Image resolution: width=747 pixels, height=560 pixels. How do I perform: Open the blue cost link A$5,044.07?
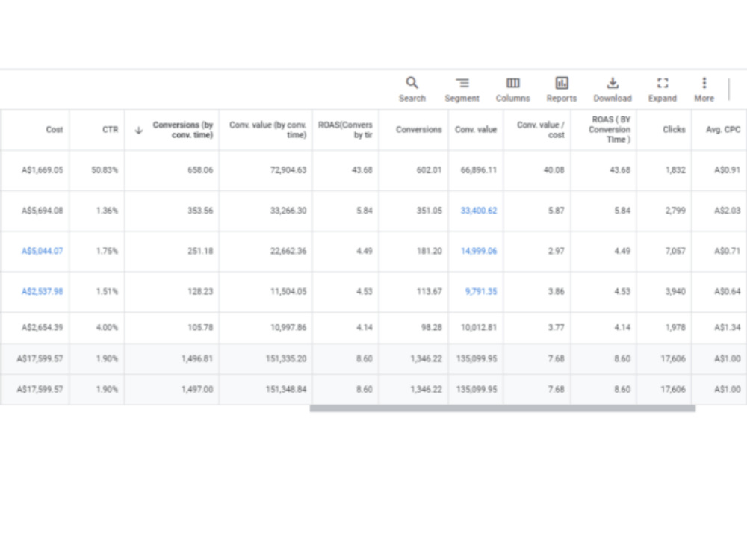click(x=42, y=251)
